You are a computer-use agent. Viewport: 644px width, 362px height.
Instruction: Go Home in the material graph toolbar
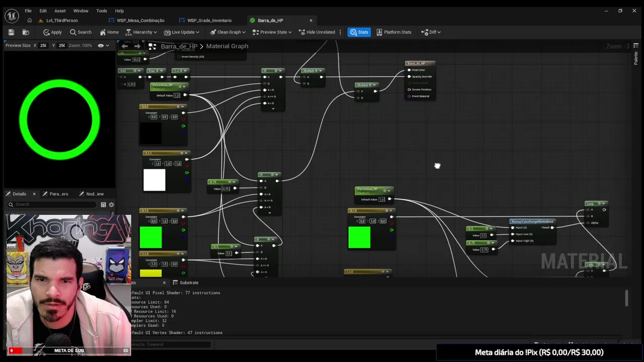click(x=109, y=32)
